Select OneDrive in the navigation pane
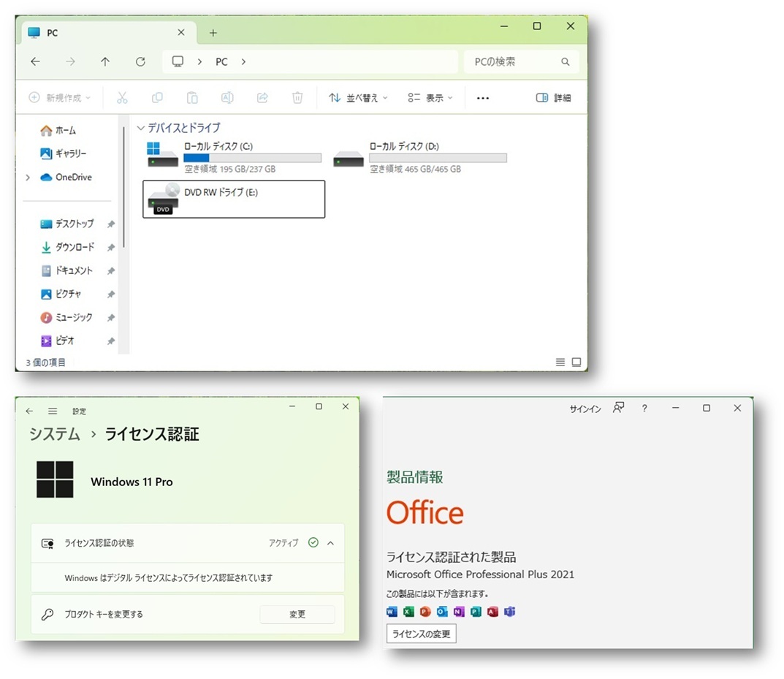 point(66,177)
